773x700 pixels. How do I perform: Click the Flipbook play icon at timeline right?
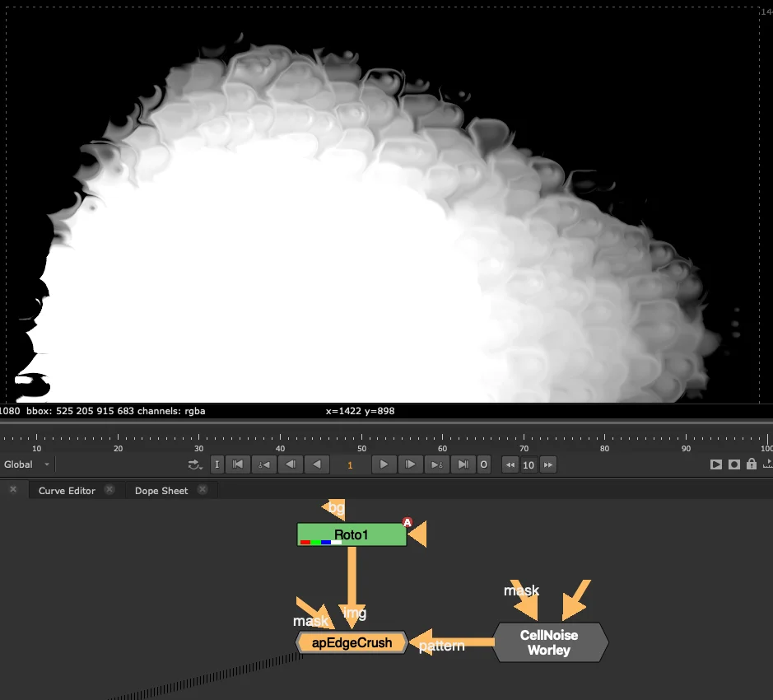pos(715,464)
